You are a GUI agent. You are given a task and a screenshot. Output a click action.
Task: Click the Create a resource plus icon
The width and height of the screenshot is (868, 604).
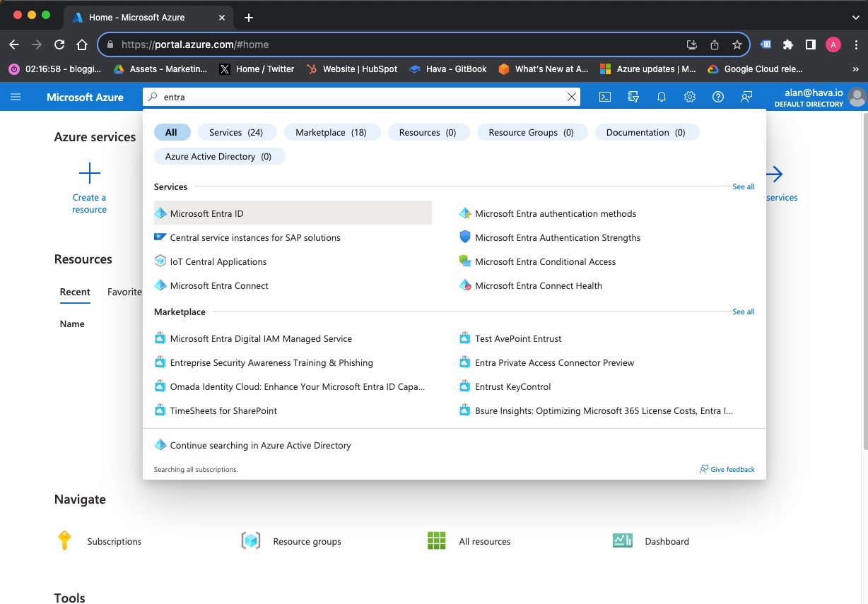[90, 173]
